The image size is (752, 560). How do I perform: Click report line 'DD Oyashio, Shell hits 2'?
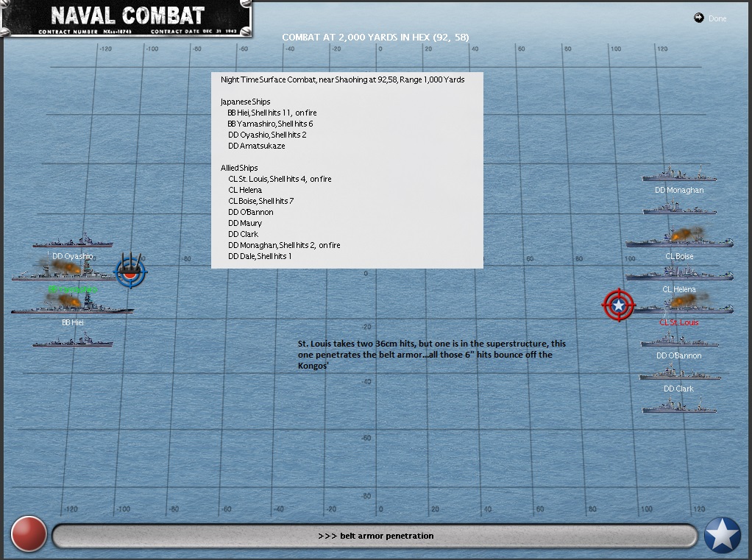[267, 135]
